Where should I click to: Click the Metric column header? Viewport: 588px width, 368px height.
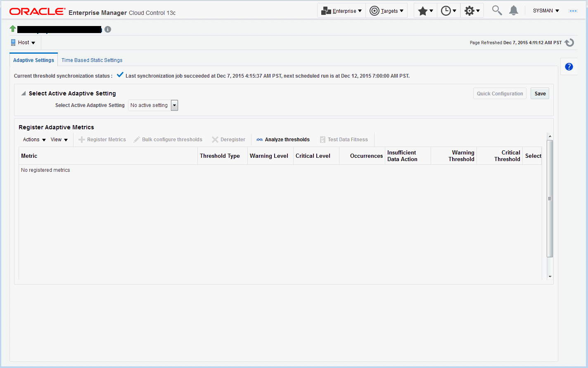point(108,156)
